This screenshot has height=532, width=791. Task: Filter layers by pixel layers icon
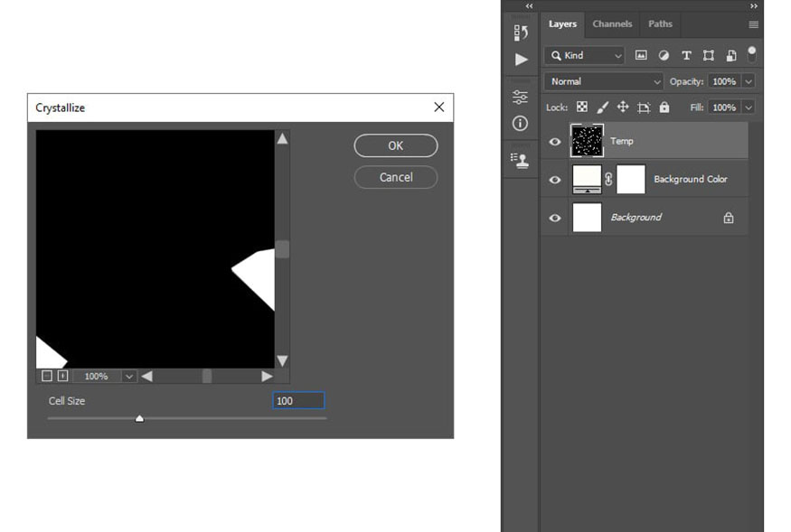click(x=641, y=55)
